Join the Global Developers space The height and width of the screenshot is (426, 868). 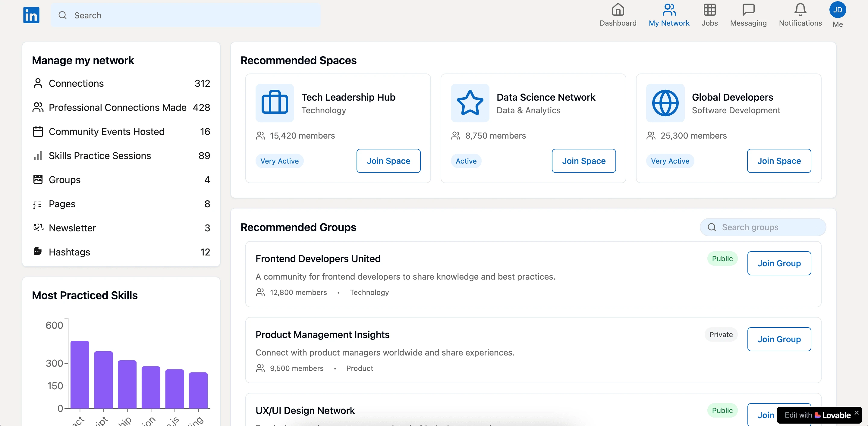[779, 161]
